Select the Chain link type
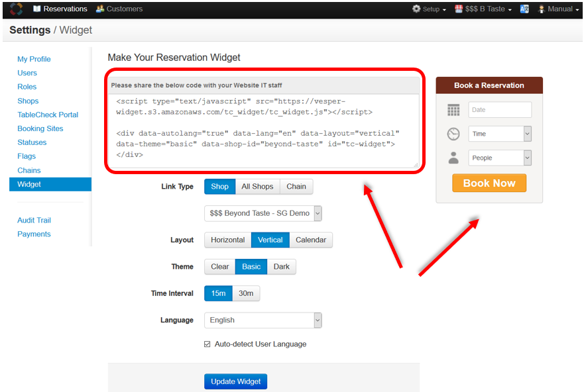The height and width of the screenshot is (392, 586). point(296,186)
